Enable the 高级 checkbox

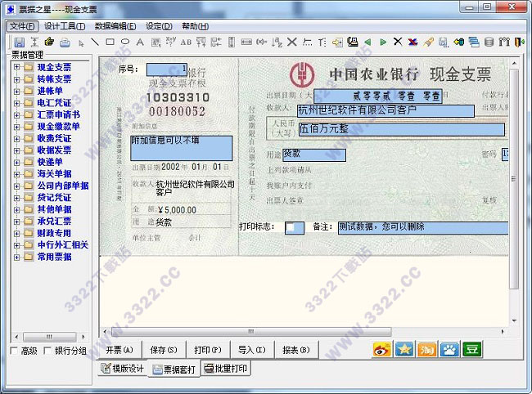tap(14, 351)
